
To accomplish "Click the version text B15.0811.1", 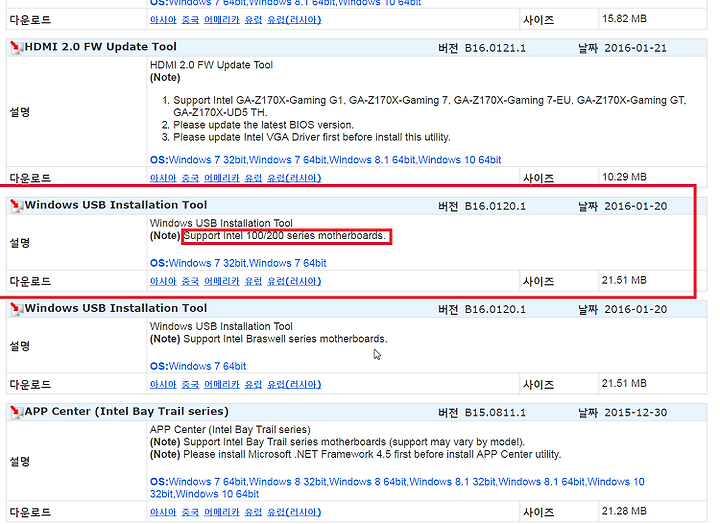I will (x=495, y=413).
